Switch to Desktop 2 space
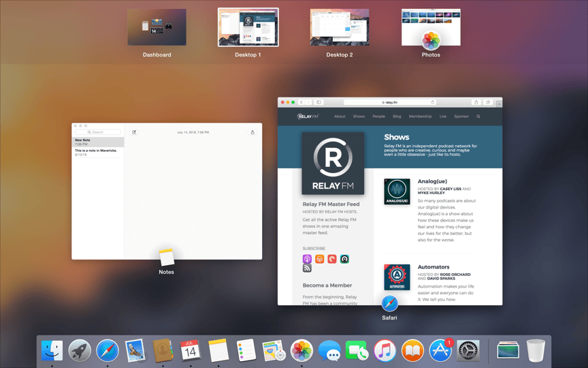588x368 pixels. pyautogui.click(x=340, y=27)
